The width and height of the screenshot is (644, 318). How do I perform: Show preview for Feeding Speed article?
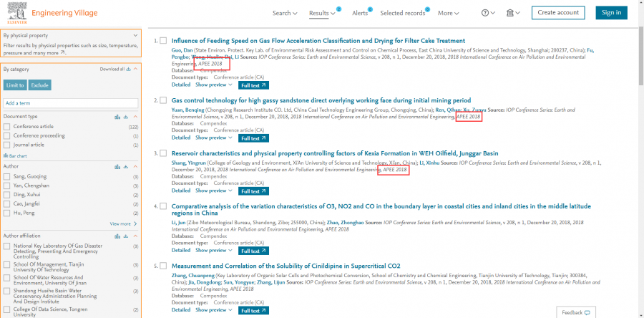[213, 85]
